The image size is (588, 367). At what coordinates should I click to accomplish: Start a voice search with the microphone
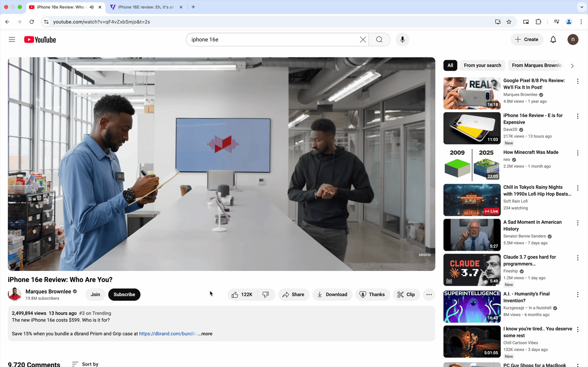402,40
